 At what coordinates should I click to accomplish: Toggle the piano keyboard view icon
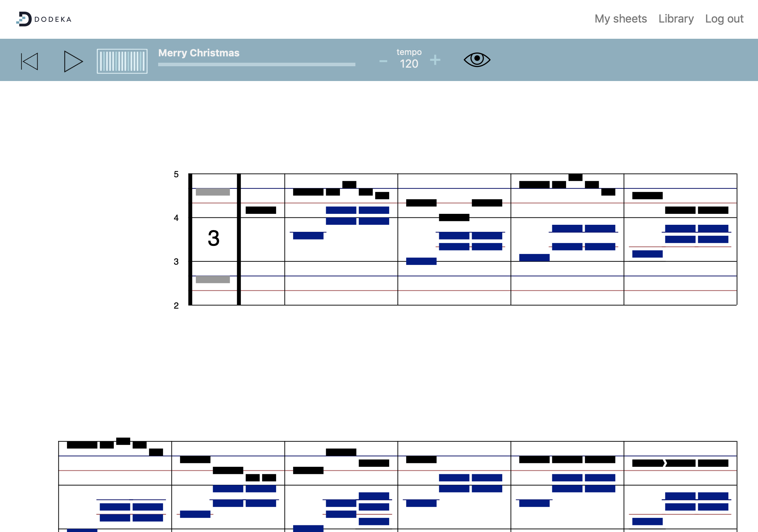pos(122,61)
